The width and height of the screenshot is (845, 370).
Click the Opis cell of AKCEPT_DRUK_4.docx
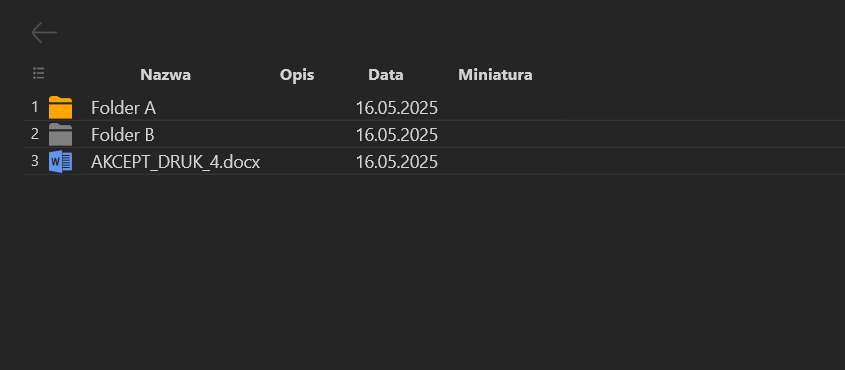[297, 162]
